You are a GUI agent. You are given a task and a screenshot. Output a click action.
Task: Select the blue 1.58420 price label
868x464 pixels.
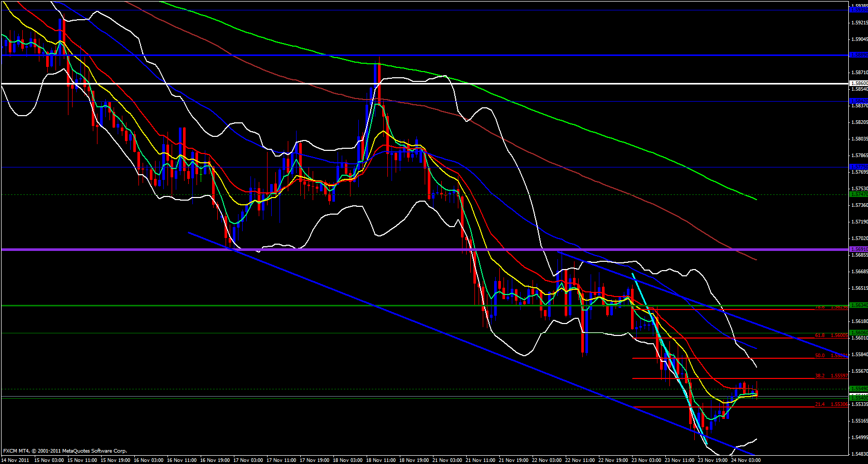[x=858, y=101]
